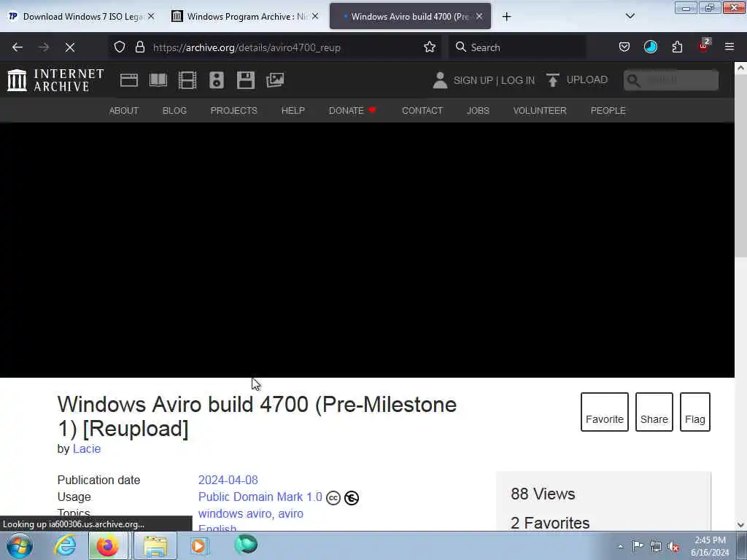View site security lock info

[x=139, y=47]
